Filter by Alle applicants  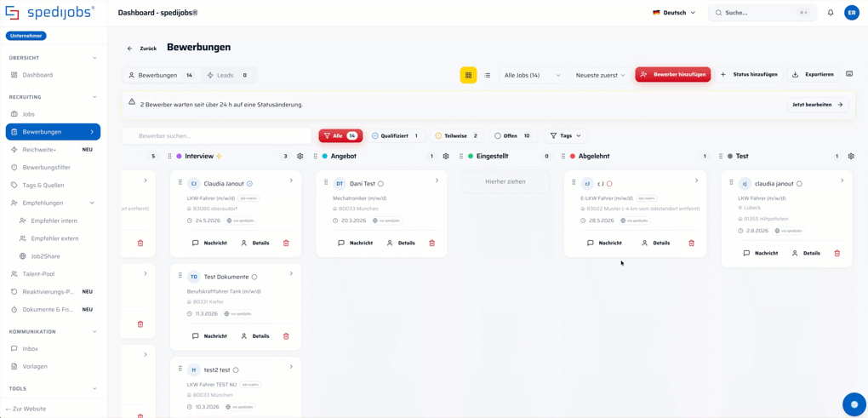point(340,135)
